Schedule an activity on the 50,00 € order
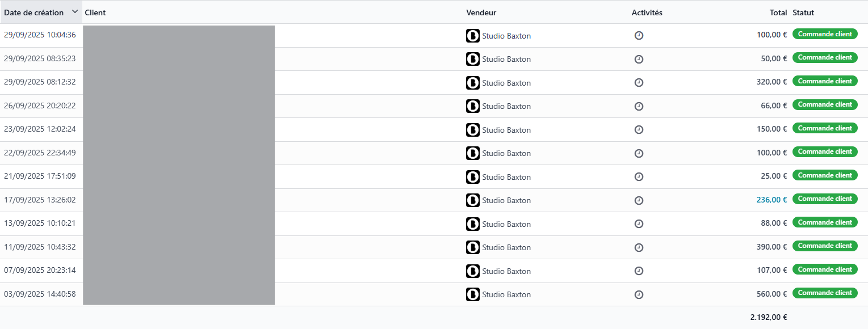 639,58
